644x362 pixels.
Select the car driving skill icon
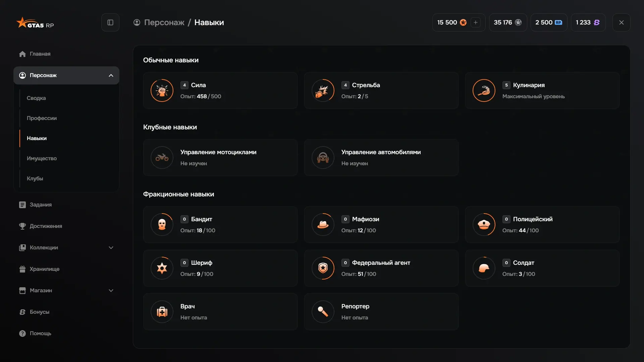tap(323, 158)
